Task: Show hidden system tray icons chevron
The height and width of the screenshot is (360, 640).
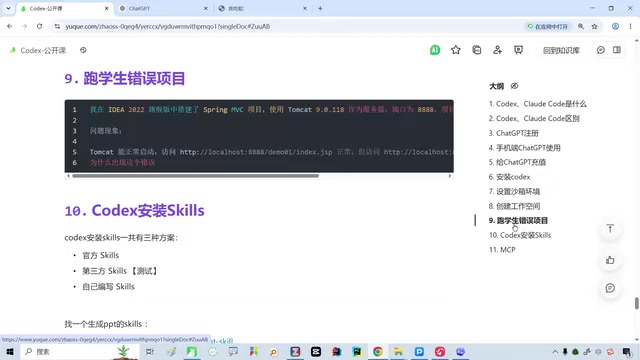Action: coord(555,351)
